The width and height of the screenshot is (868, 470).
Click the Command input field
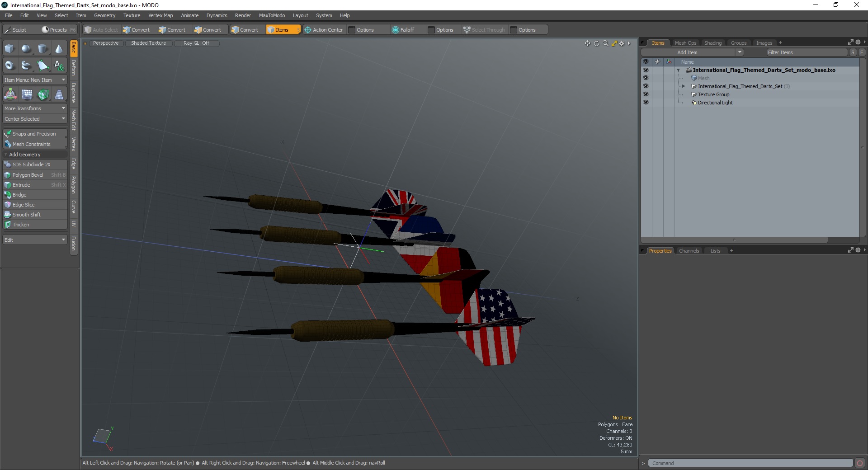tap(750, 463)
